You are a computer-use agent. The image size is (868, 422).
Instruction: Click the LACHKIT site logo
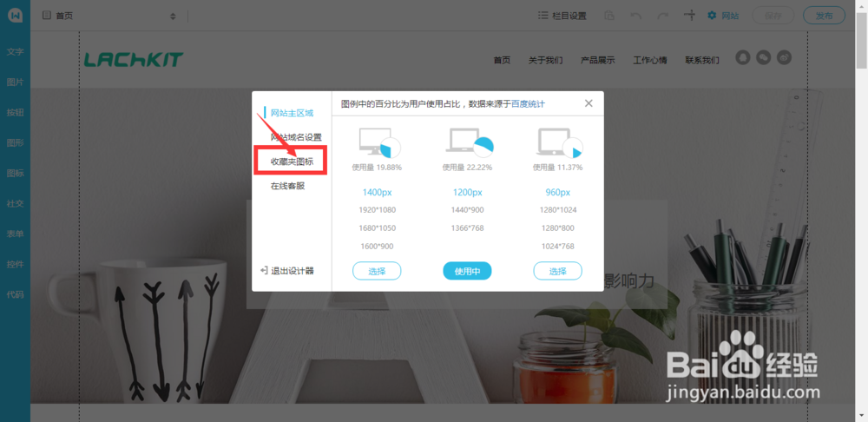coord(134,59)
